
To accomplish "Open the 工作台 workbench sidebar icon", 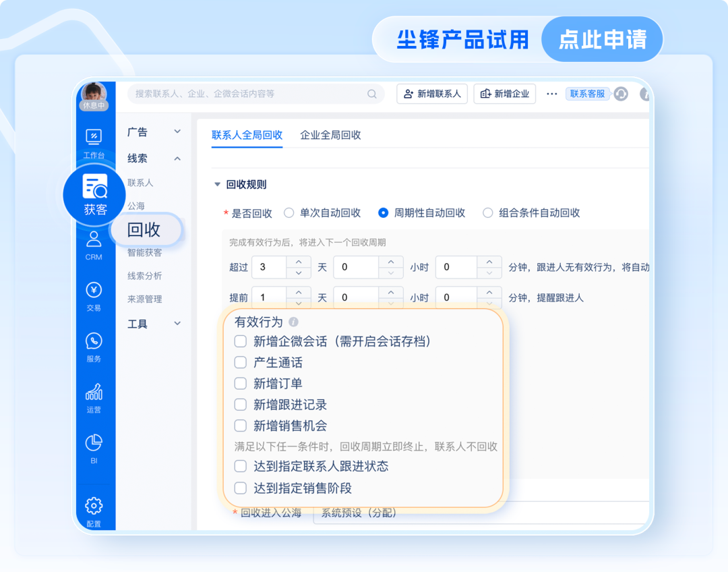I will coord(94,138).
